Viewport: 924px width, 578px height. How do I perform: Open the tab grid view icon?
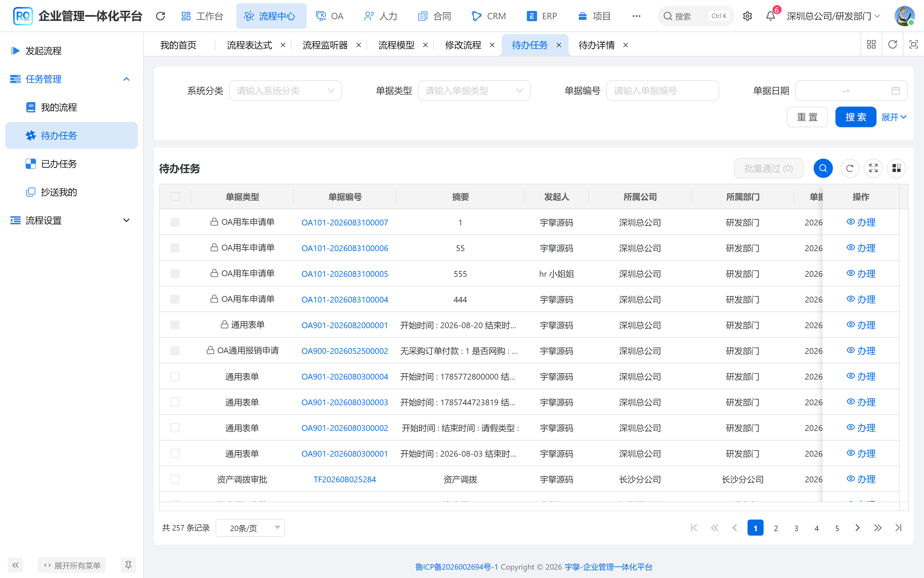pyautogui.click(x=871, y=45)
